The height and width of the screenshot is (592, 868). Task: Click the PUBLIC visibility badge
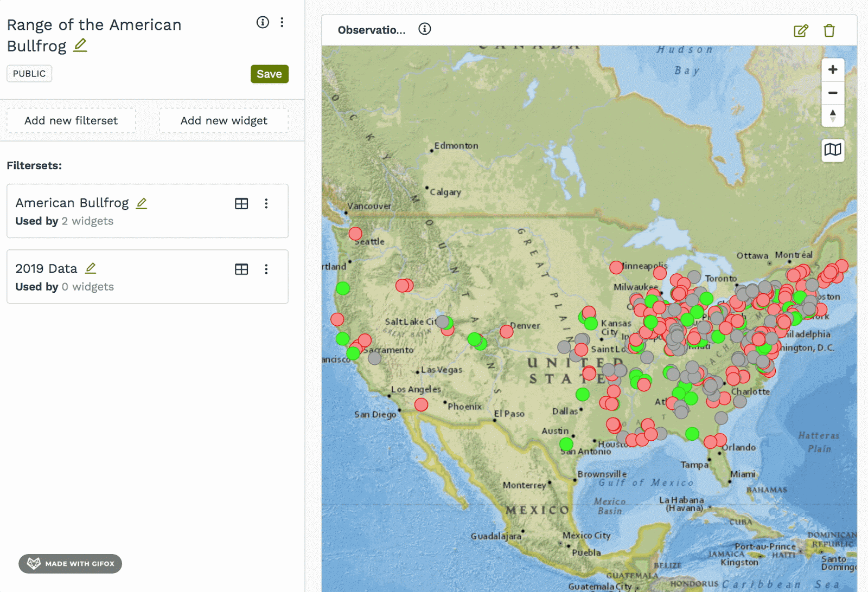[x=29, y=74]
